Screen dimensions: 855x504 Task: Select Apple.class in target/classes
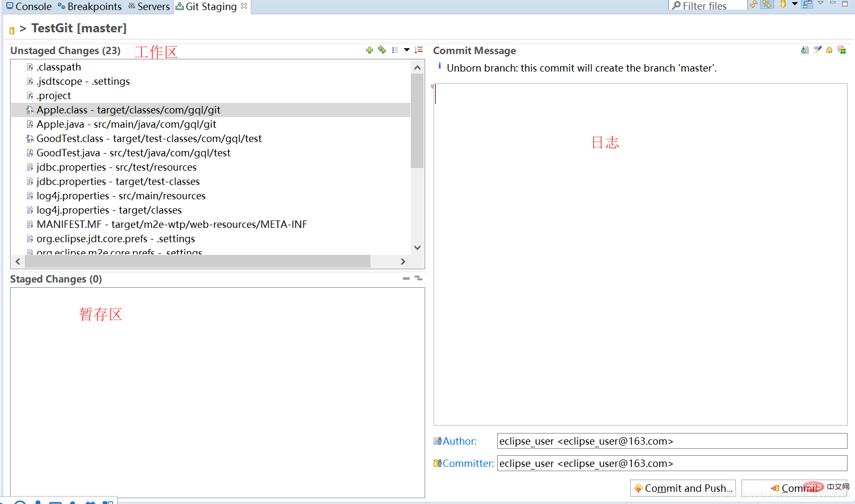[210, 110]
